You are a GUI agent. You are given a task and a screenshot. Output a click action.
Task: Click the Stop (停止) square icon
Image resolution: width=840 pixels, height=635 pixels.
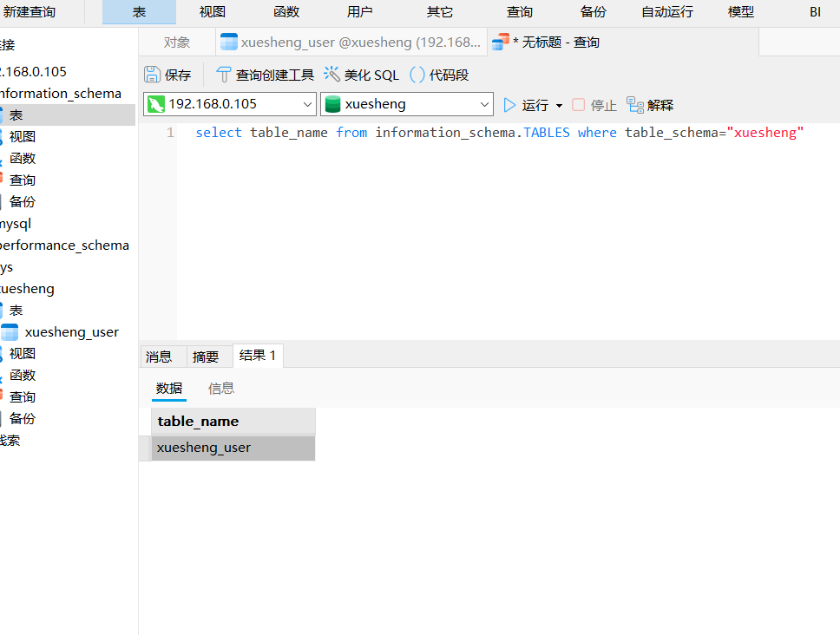[x=579, y=105]
